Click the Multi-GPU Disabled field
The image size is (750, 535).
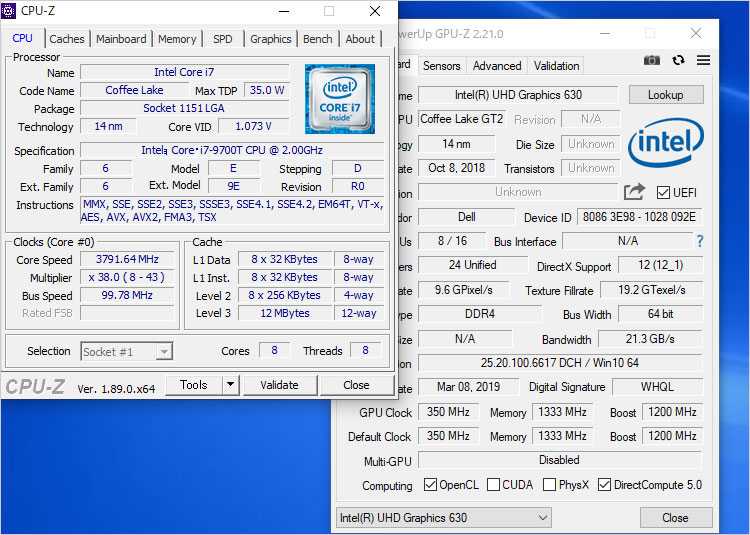pyautogui.click(x=560, y=460)
